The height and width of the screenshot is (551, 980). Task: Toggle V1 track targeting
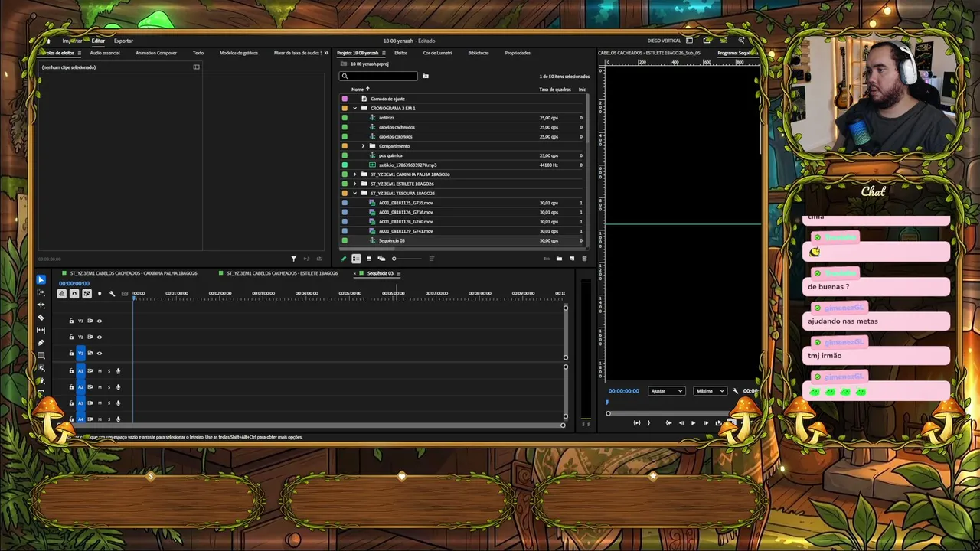(80, 353)
